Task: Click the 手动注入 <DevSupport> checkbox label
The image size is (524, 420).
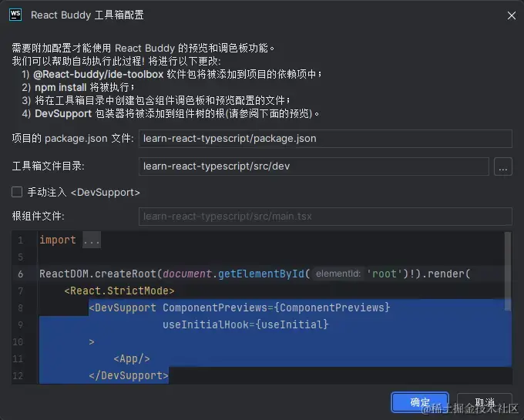Action: (83, 193)
